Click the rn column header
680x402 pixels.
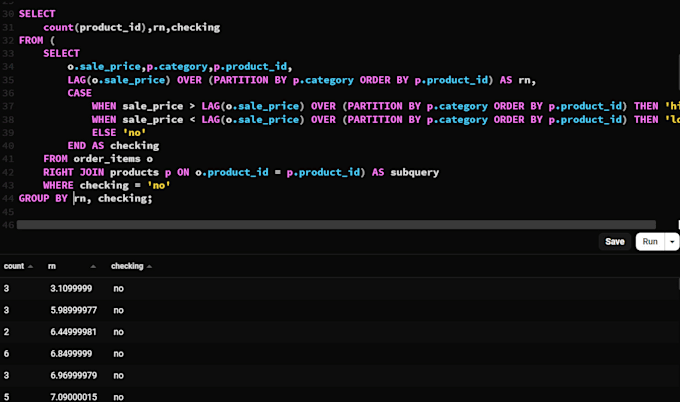point(52,266)
